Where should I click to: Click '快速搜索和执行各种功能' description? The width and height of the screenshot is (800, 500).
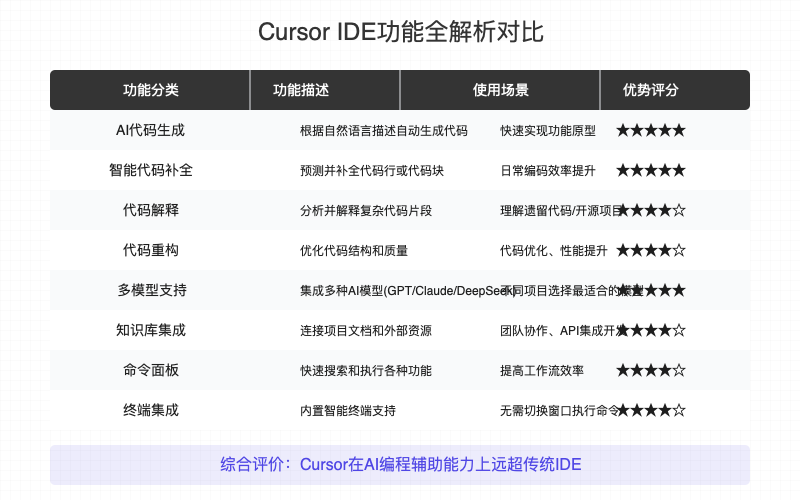(x=366, y=370)
